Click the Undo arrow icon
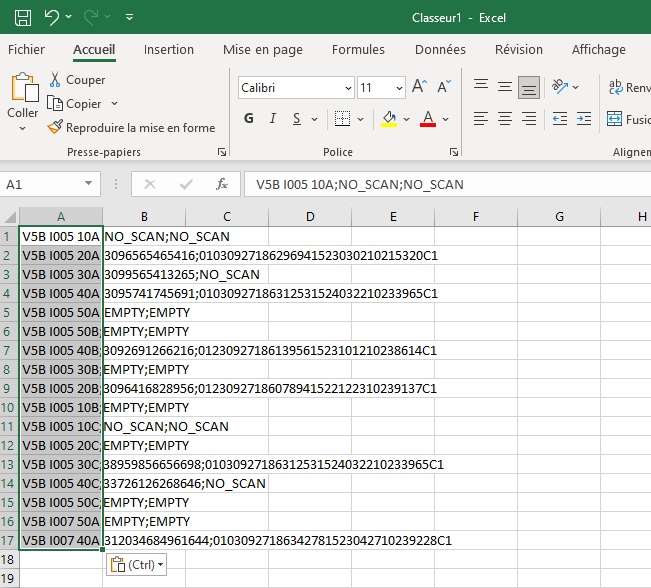 (52, 17)
